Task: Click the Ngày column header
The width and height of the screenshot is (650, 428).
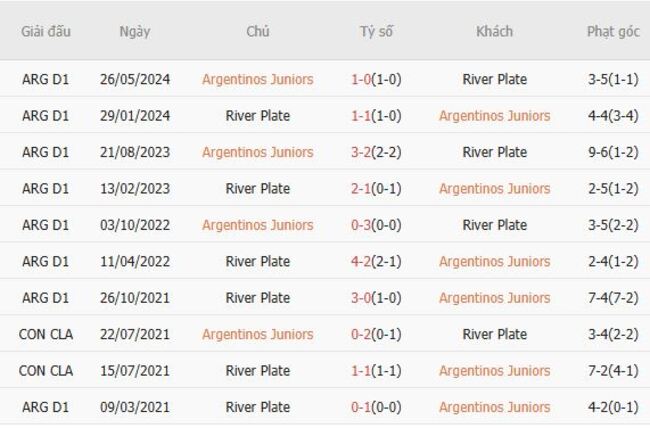Action: 134,31
